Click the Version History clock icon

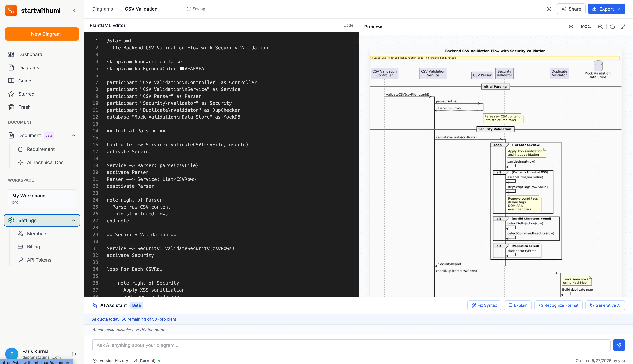[x=95, y=361]
